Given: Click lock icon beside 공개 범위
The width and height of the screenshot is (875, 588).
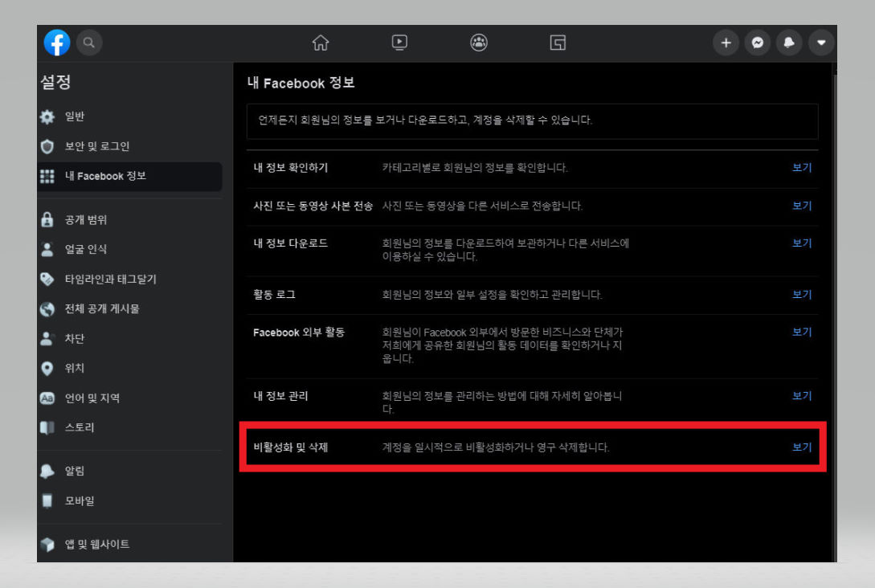Looking at the screenshot, I should [x=47, y=219].
